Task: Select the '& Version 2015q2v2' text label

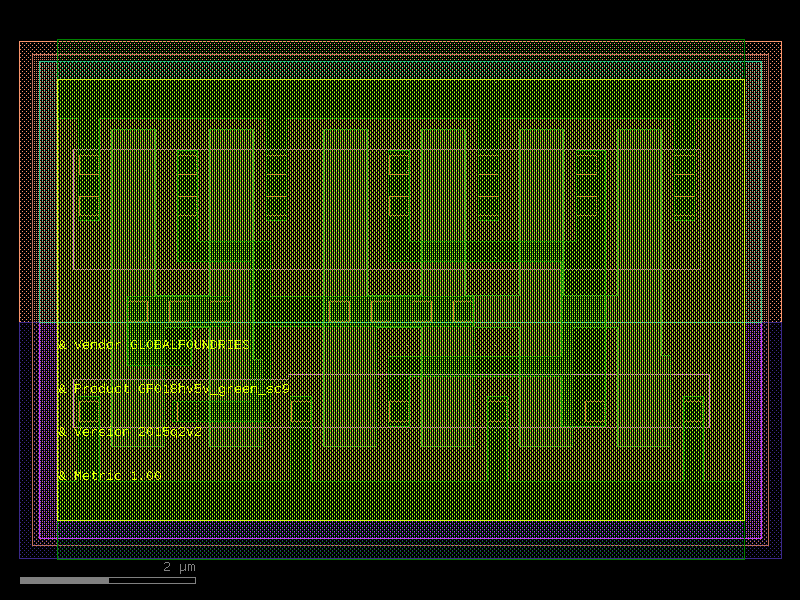Action: click(x=130, y=432)
